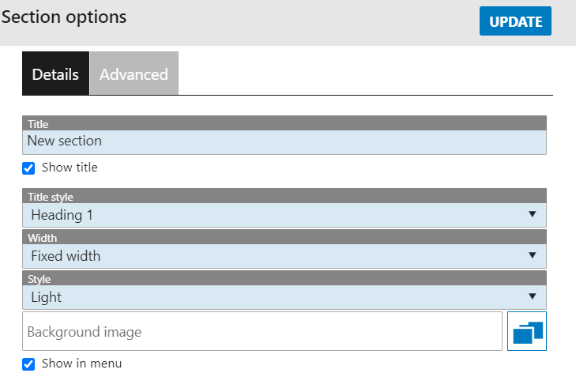This screenshot has width=576, height=392.
Task: Open the Style "Light" dropdown
Action: pos(269,297)
